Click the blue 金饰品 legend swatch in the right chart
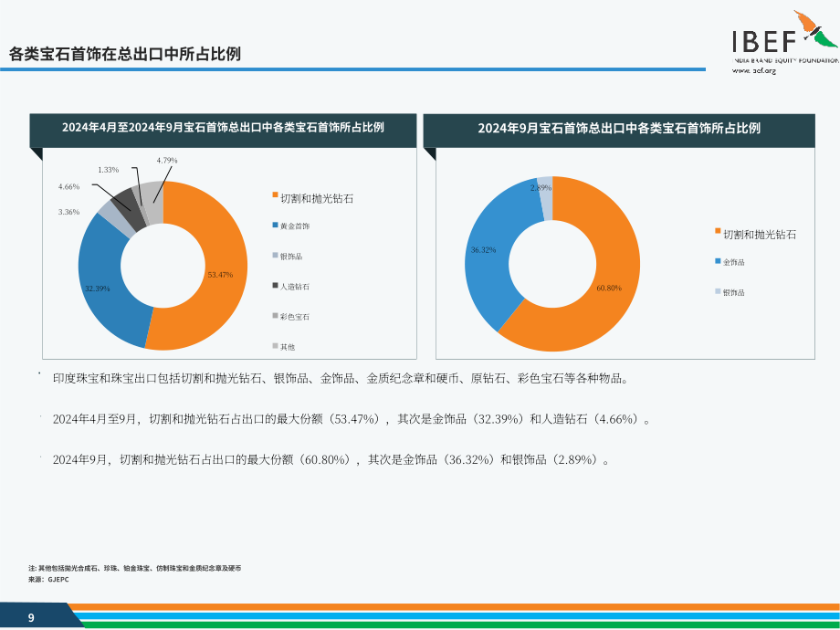 (718, 261)
